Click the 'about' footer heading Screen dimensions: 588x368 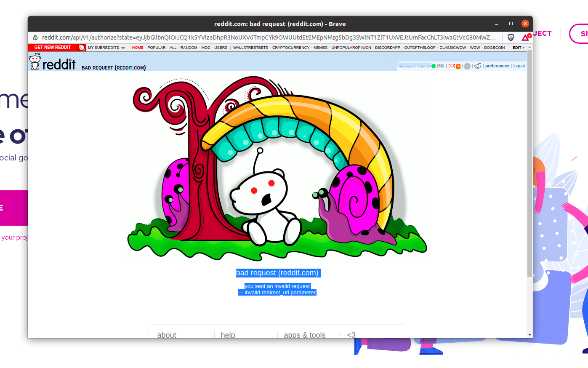click(167, 335)
